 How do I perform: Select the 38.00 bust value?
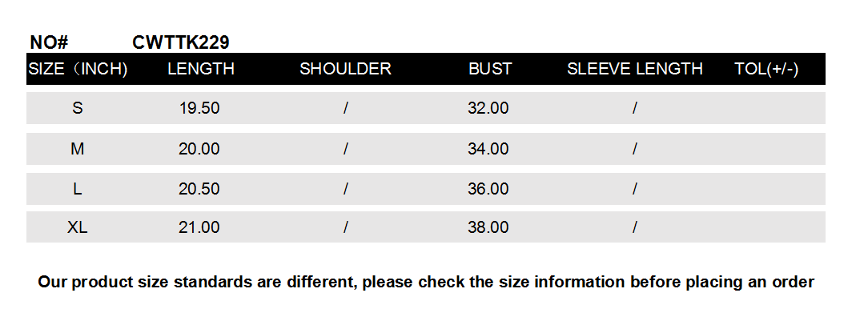tap(488, 228)
